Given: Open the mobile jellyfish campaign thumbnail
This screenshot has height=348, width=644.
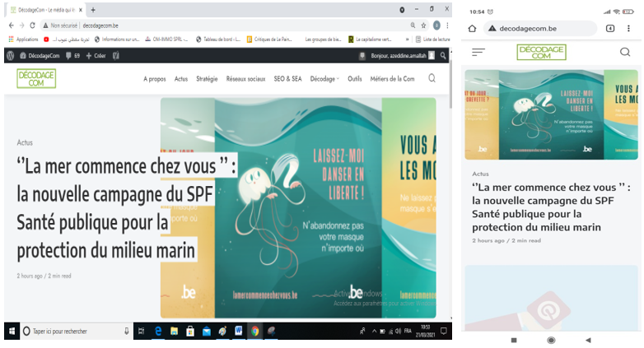Looking at the screenshot, I should 551,114.
